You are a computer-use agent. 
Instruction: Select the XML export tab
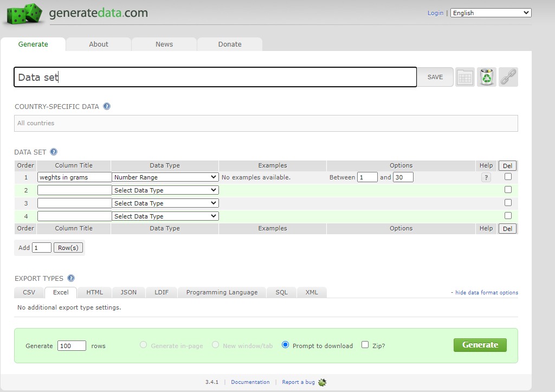312,292
